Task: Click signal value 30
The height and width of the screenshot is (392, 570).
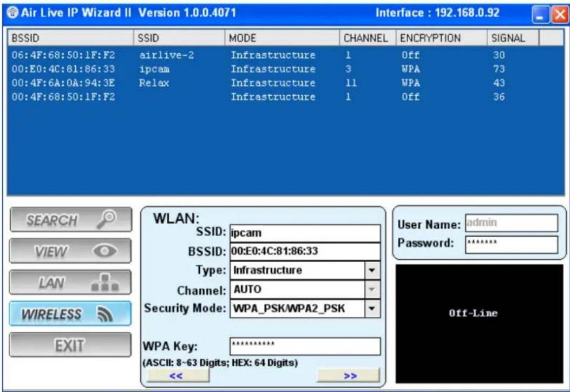Action: point(499,55)
